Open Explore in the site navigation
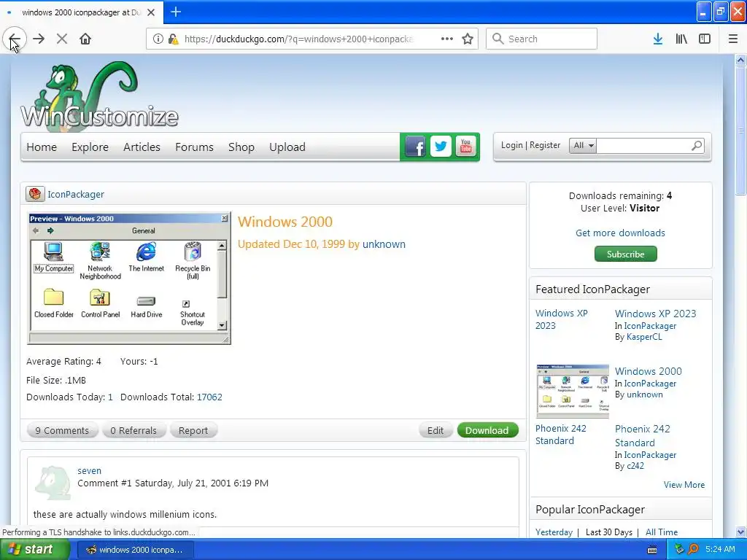This screenshot has width=747, height=560. click(x=90, y=147)
